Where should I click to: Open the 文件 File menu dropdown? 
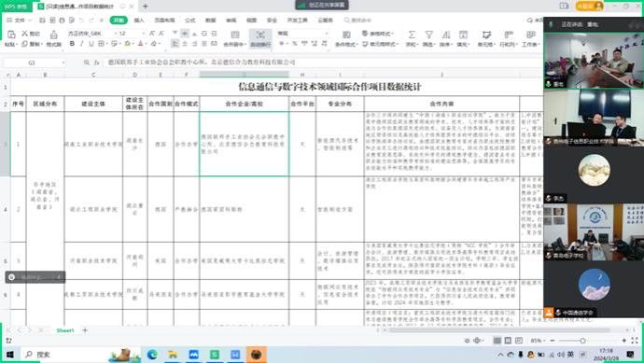pyautogui.click(x=20, y=21)
